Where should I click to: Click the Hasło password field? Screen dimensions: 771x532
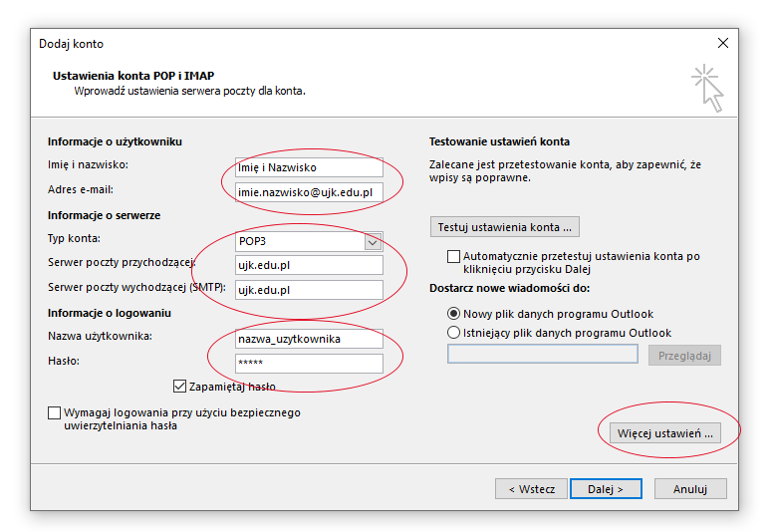coord(308,363)
